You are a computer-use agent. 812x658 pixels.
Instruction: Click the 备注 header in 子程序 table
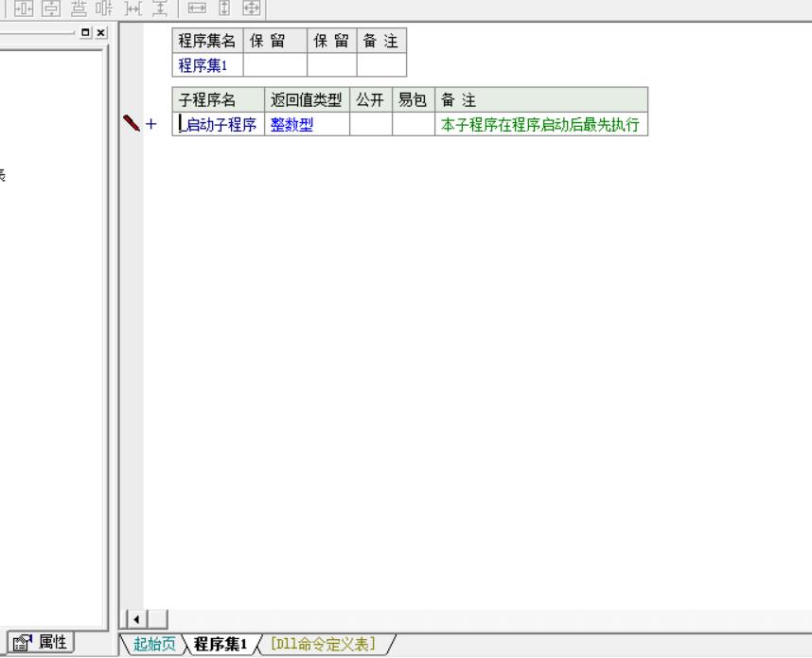(541, 99)
